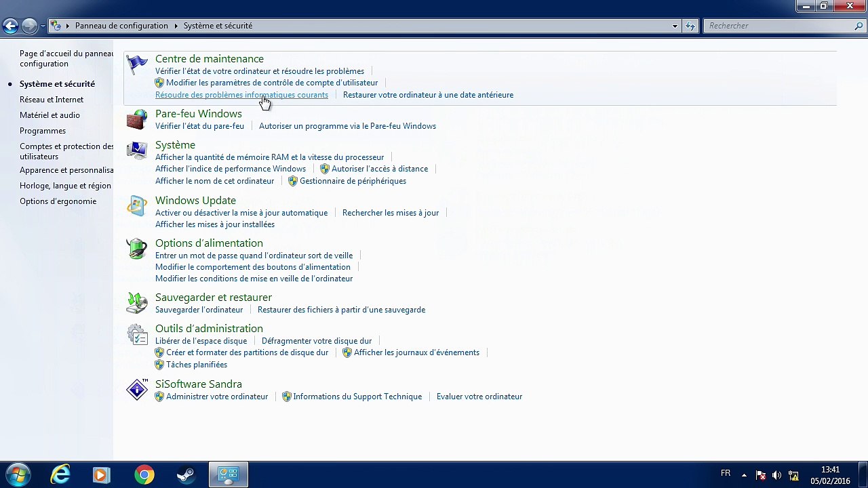Image resolution: width=868 pixels, height=488 pixels.
Task: Click Afficher les mises à jour installées
Action: coord(215,224)
